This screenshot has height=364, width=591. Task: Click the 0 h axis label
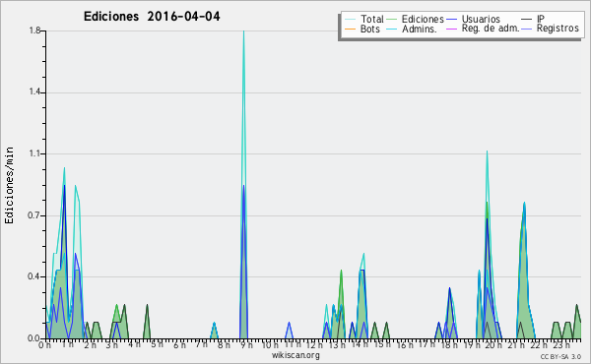coord(44,344)
